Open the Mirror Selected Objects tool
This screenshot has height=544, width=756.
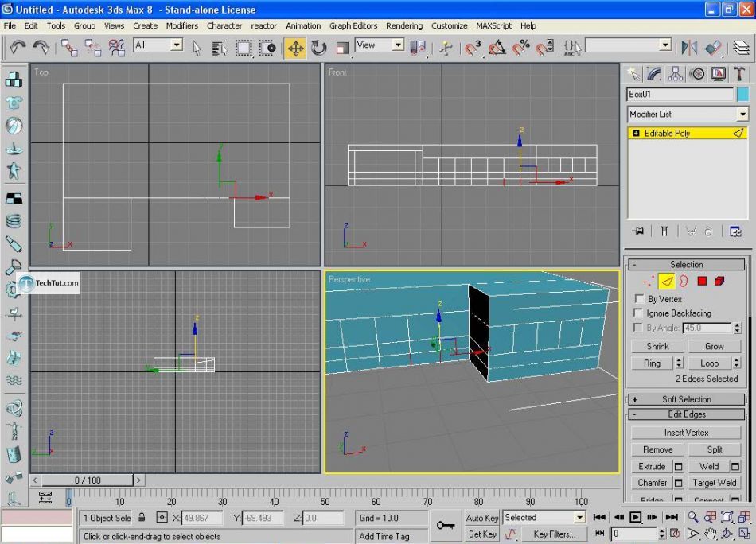pos(689,48)
